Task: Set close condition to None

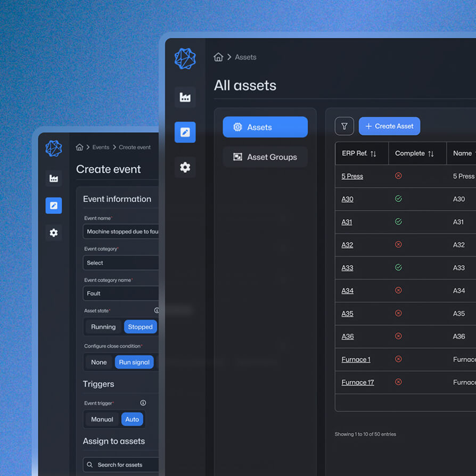Action: coord(99,362)
